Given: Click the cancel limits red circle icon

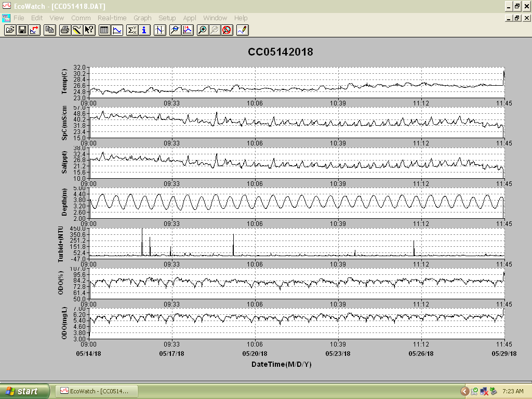Looking at the screenshot, I should tap(227, 30).
